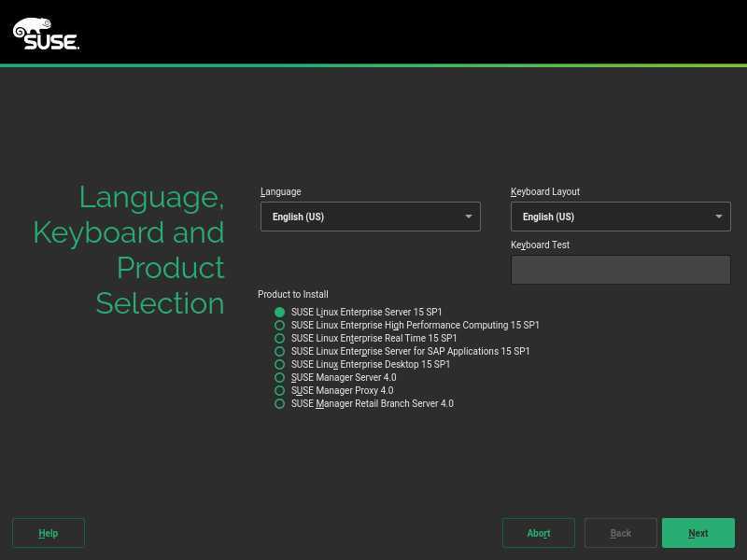Click the SUSE chameleon logo
Image resolution: width=747 pixels, height=560 pixels.
46,34
